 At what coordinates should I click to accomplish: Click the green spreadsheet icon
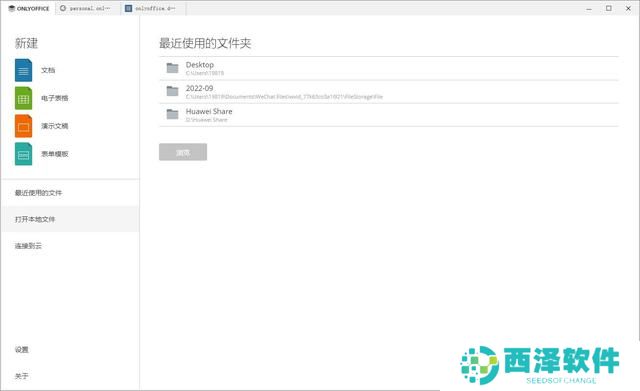[x=23, y=98]
